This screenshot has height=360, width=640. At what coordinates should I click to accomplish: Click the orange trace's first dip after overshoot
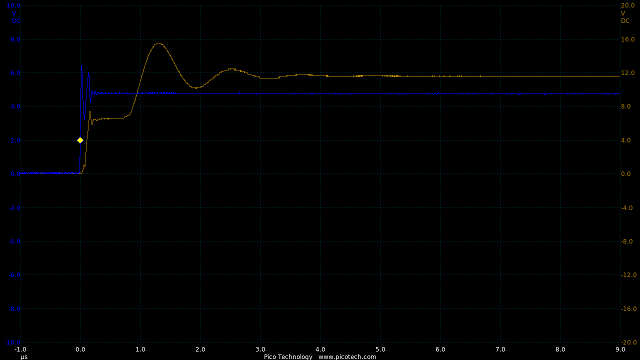196,87
